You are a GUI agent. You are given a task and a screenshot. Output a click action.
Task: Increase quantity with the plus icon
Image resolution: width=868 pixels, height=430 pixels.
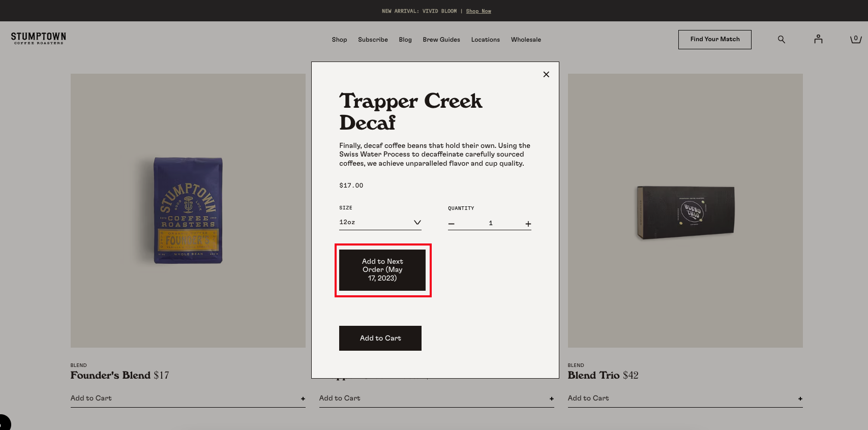528,224
